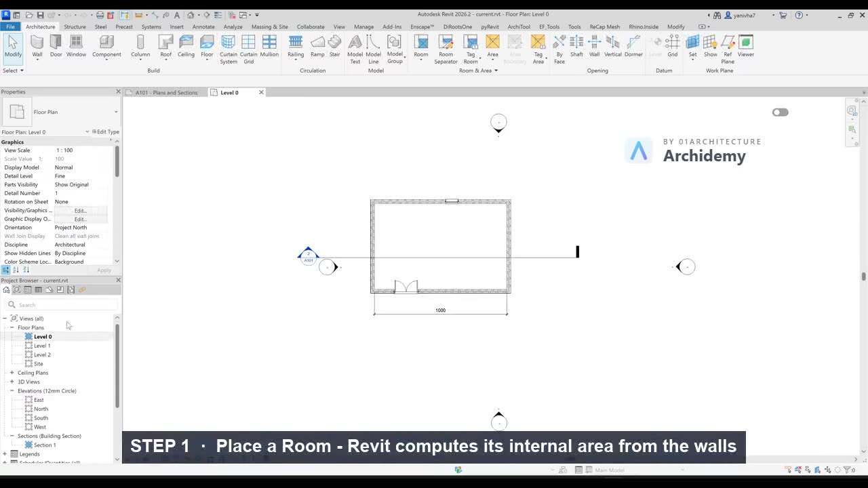Select the Stair tool
The height and width of the screenshot is (488, 868).
click(x=334, y=46)
